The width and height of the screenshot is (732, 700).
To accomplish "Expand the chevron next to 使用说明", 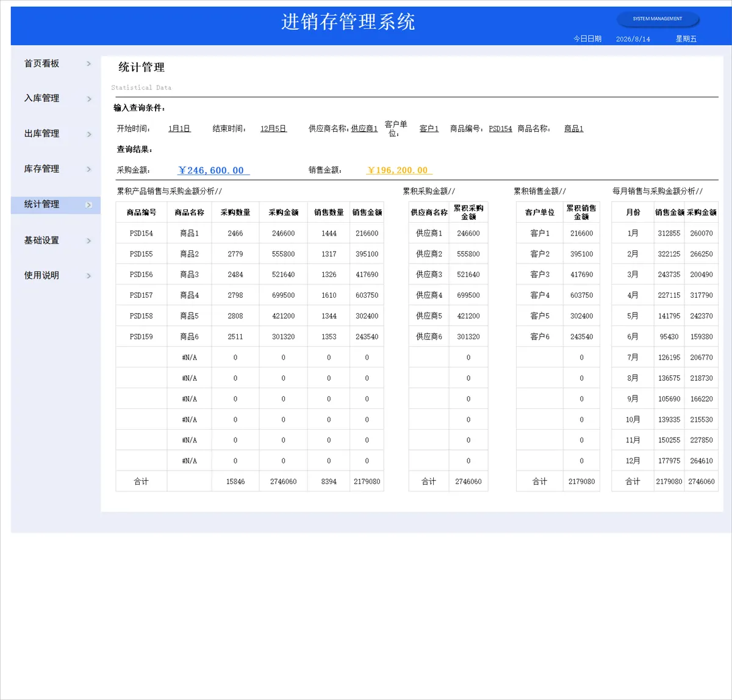I will (x=88, y=276).
